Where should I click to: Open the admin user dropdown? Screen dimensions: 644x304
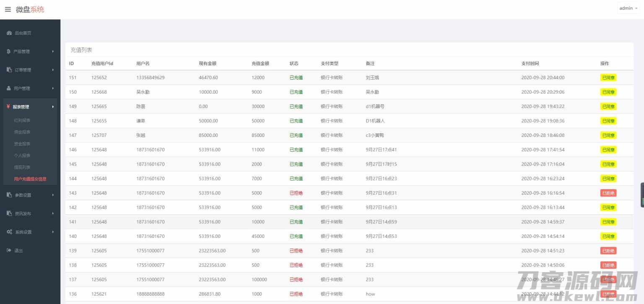pos(628,8)
